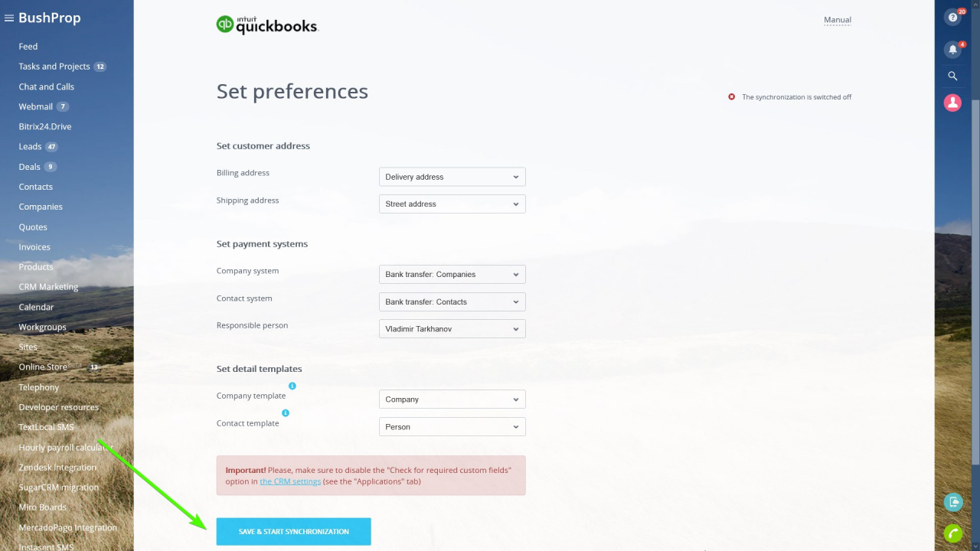Go to Deals in the sidebar

pyautogui.click(x=30, y=167)
